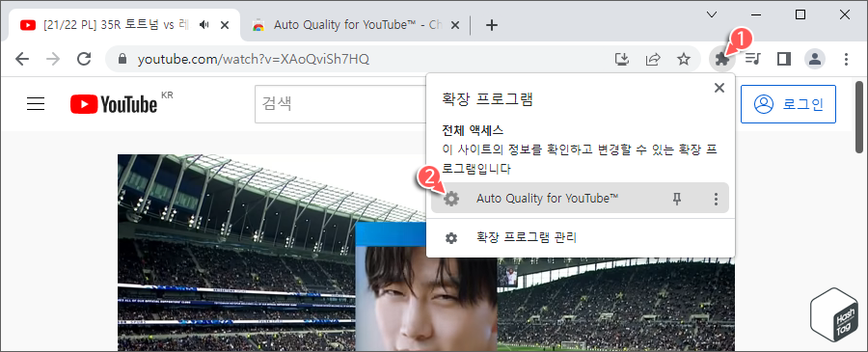
Task: Close the YouTube video tab
Action: [225, 25]
